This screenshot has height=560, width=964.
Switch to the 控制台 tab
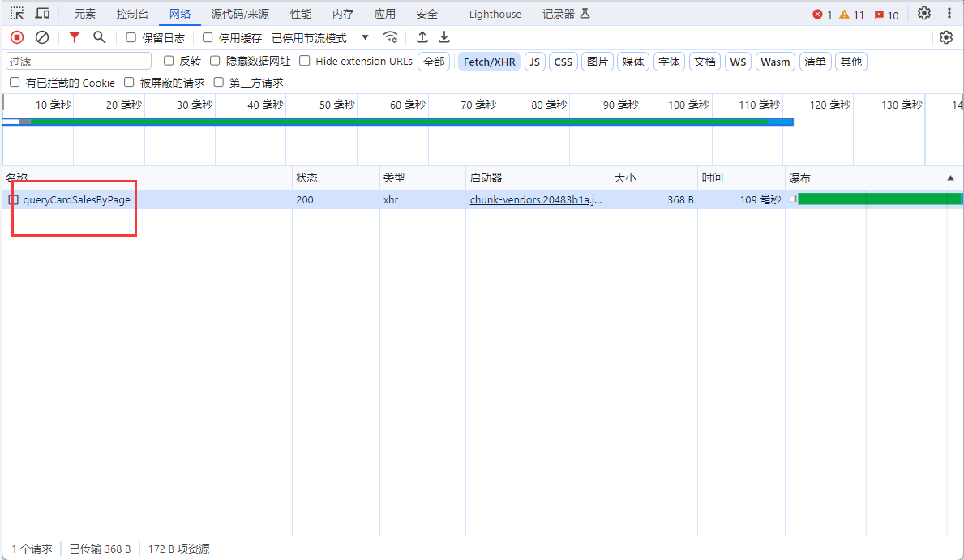point(133,12)
